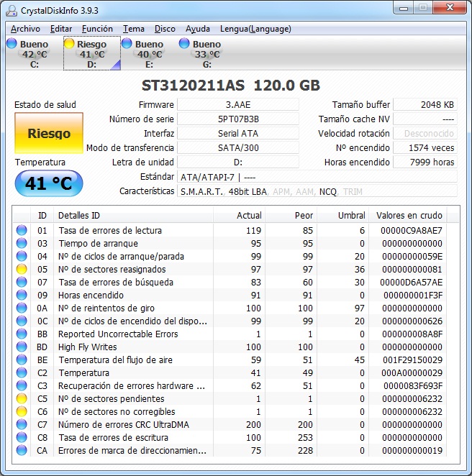Click status icon for C2 Temperatura row
This screenshot has width=472, height=476.
tap(22, 372)
